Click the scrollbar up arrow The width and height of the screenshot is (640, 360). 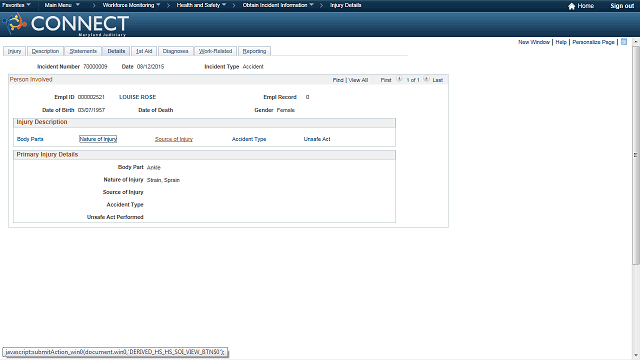tap(636, 42)
